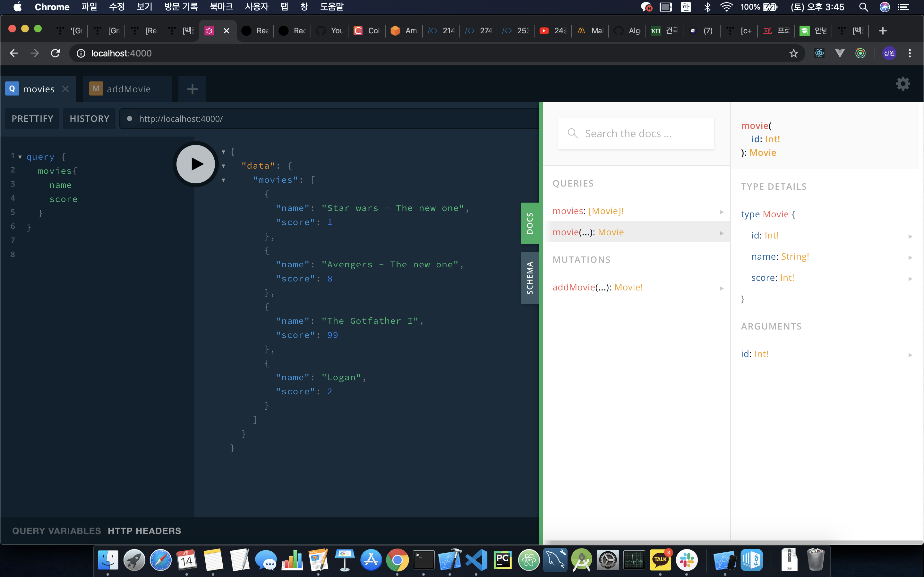The width and height of the screenshot is (924, 577).
Task: Open Visual Studio Code from the dock
Action: click(x=476, y=560)
